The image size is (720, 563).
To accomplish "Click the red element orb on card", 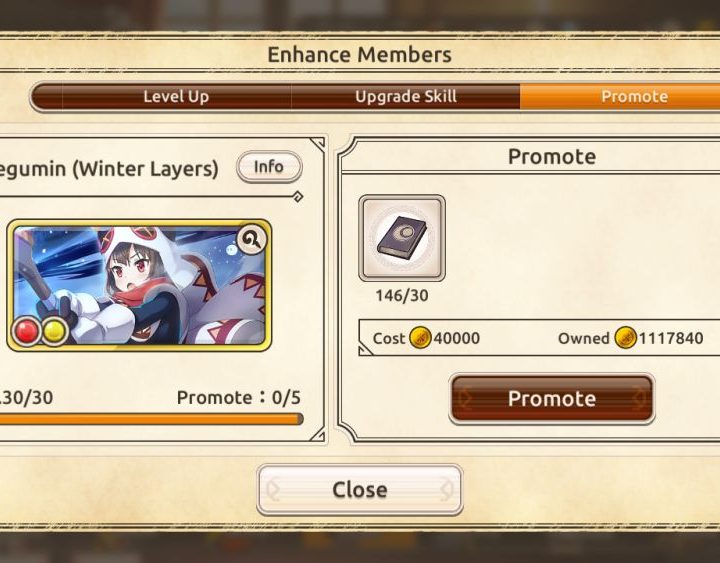I will click(x=26, y=331).
